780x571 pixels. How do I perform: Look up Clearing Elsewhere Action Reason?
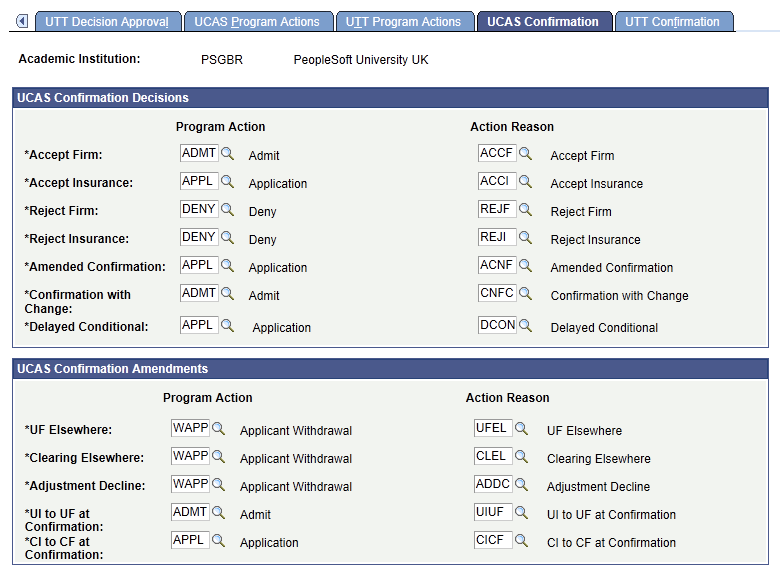pos(521,457)
